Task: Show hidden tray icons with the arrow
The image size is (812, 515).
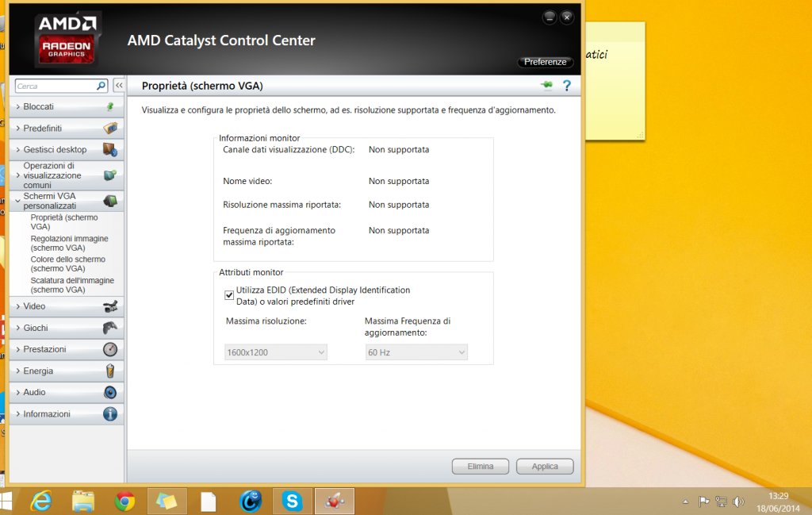Action: pyautogui.click(x=686, y=502)
